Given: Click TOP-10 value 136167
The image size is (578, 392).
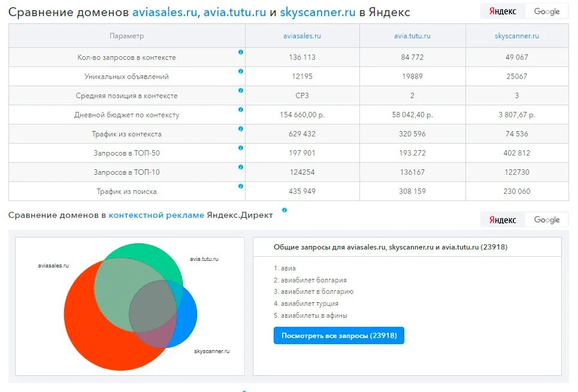Looking at the screenshot, I should pos(412,172).
